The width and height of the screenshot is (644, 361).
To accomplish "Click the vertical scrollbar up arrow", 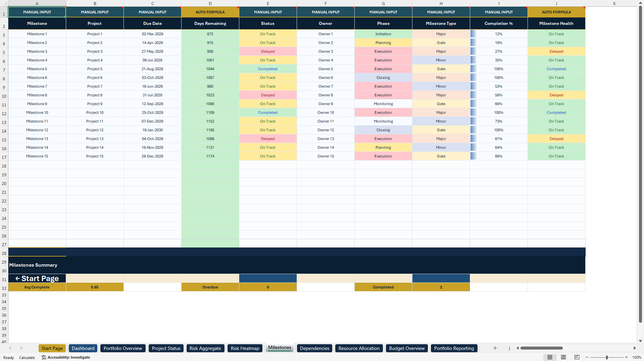I will (641, 3).
